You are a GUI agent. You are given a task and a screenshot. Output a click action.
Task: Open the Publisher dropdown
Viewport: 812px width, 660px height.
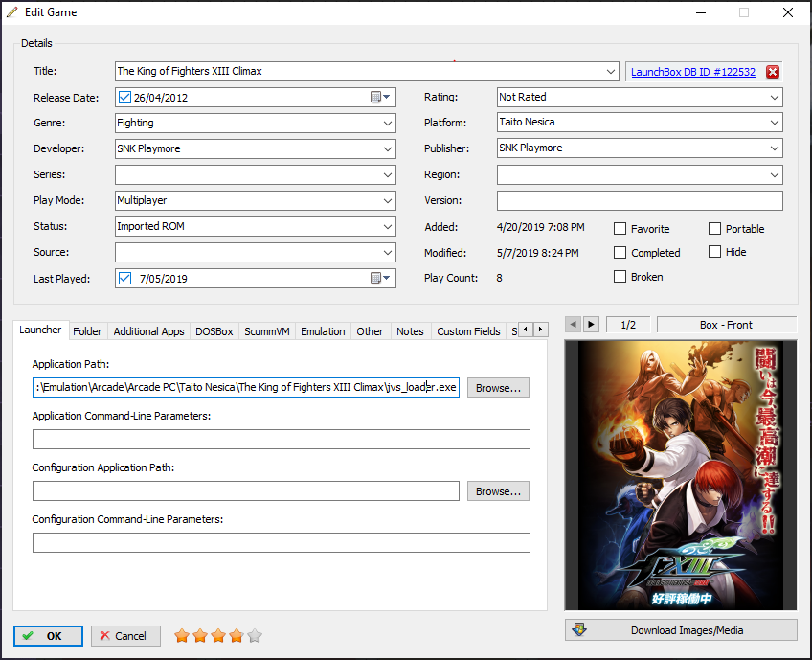point(775,148)
